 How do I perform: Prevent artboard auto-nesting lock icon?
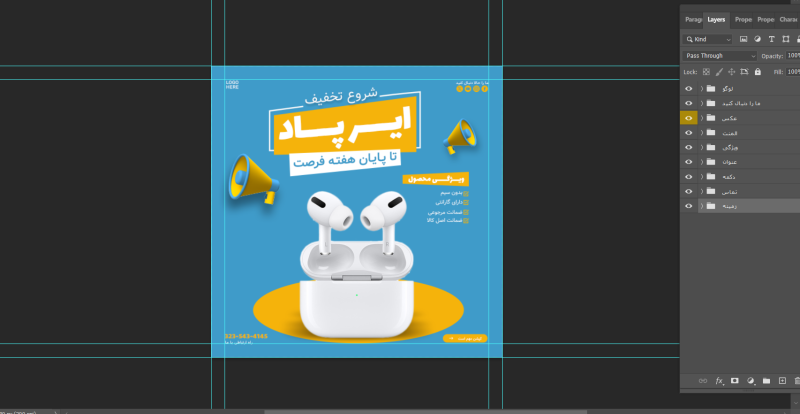pos(744,72)
